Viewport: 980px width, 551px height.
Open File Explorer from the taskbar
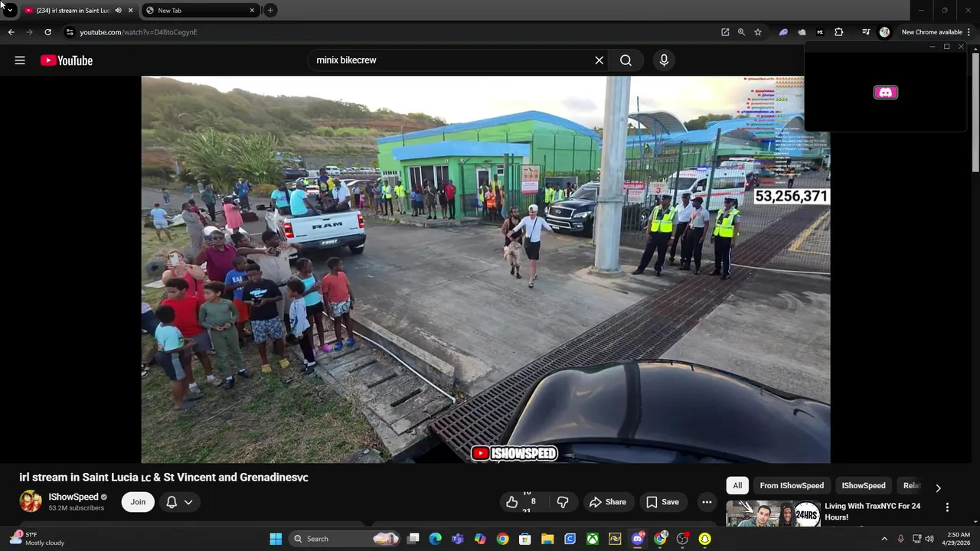point(547,539)
